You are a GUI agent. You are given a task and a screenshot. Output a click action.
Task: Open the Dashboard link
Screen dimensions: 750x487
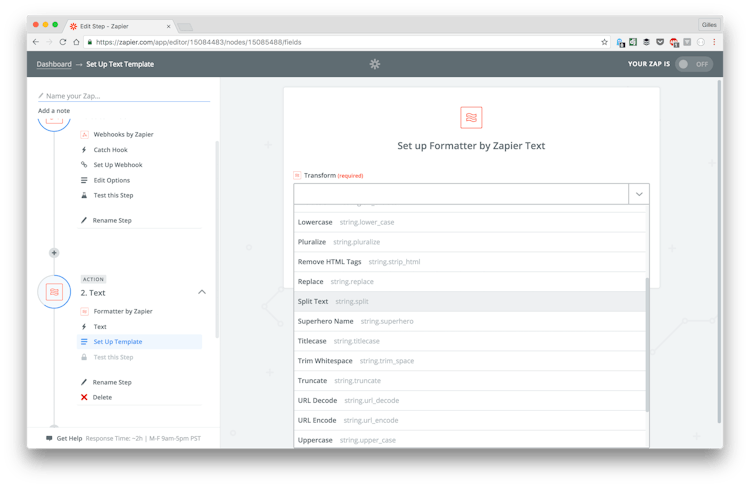click(x=54, y=64)
